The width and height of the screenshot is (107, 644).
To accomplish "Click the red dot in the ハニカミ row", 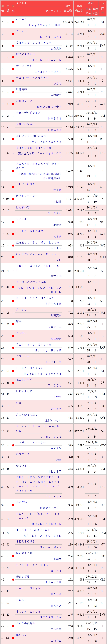I will pos(13,22).
